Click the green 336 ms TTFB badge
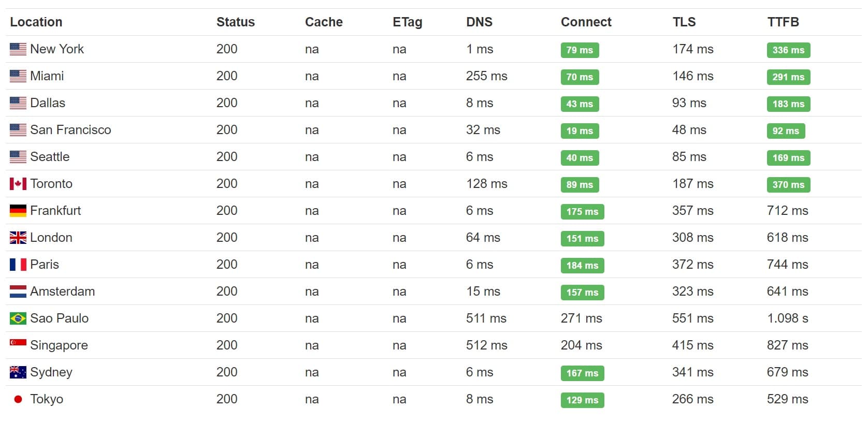This screenshot has width=868, height=422. (788, 50)
